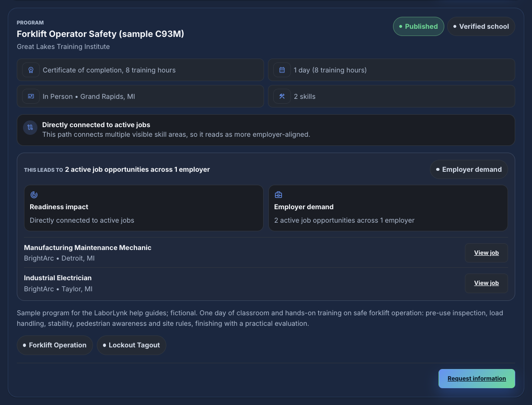Click the path icon by Directly connected

click(x=30, y=128)
